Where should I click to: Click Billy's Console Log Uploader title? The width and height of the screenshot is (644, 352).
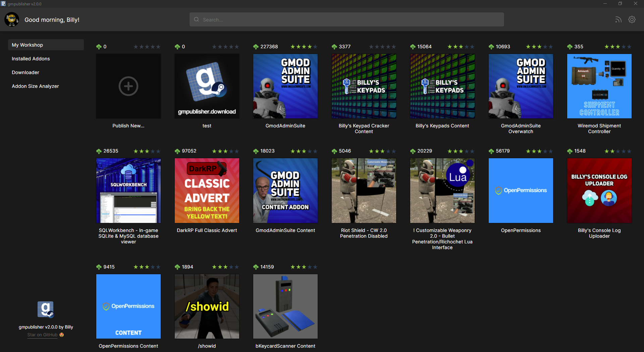click(x=599, y=233)
